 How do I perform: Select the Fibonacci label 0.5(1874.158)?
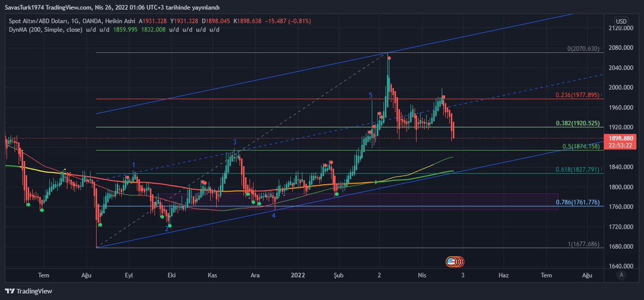point(581,147)
